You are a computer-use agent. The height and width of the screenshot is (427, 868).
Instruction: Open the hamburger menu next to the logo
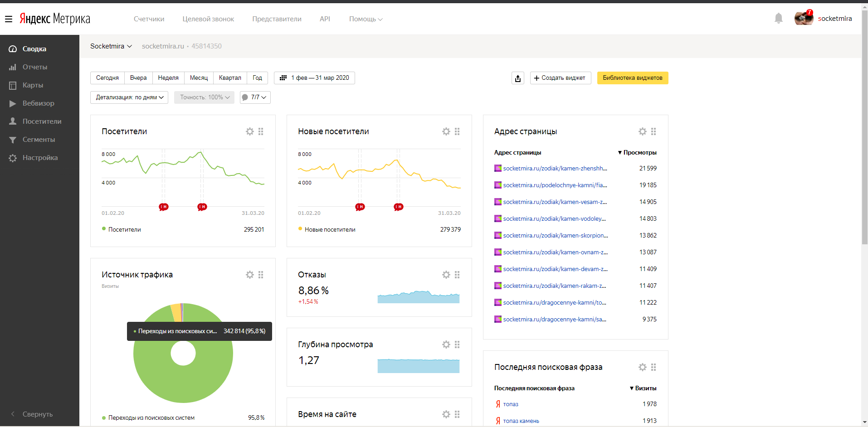[9, 19]
